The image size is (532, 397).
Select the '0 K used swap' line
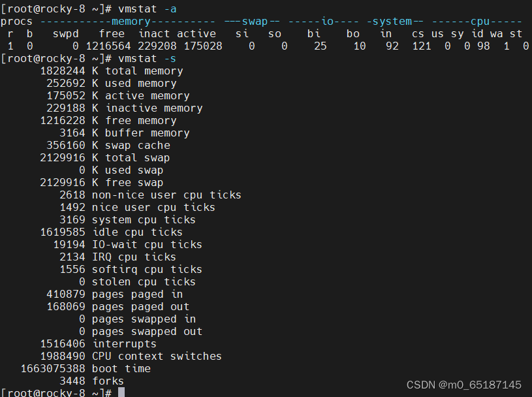click(121, 170)
